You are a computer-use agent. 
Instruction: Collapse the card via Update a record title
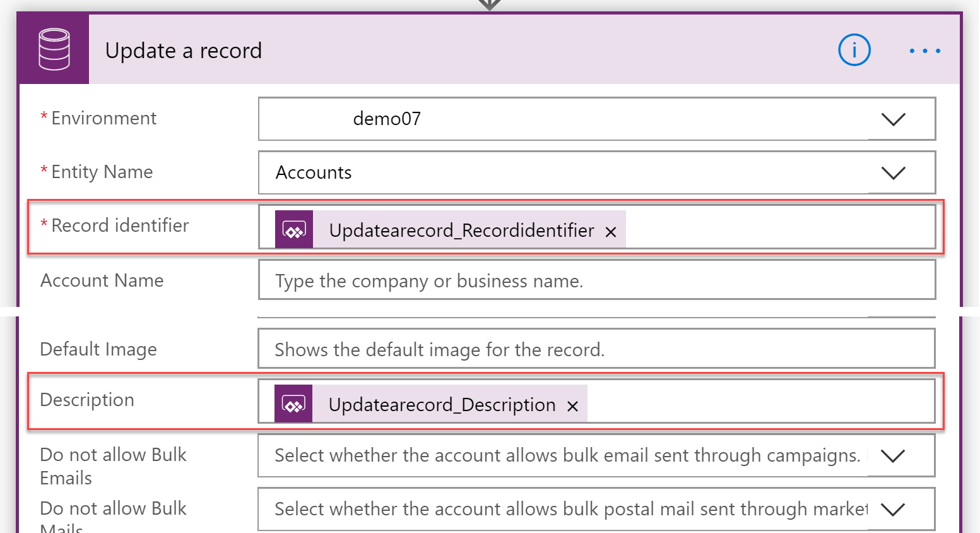point(183,51)
